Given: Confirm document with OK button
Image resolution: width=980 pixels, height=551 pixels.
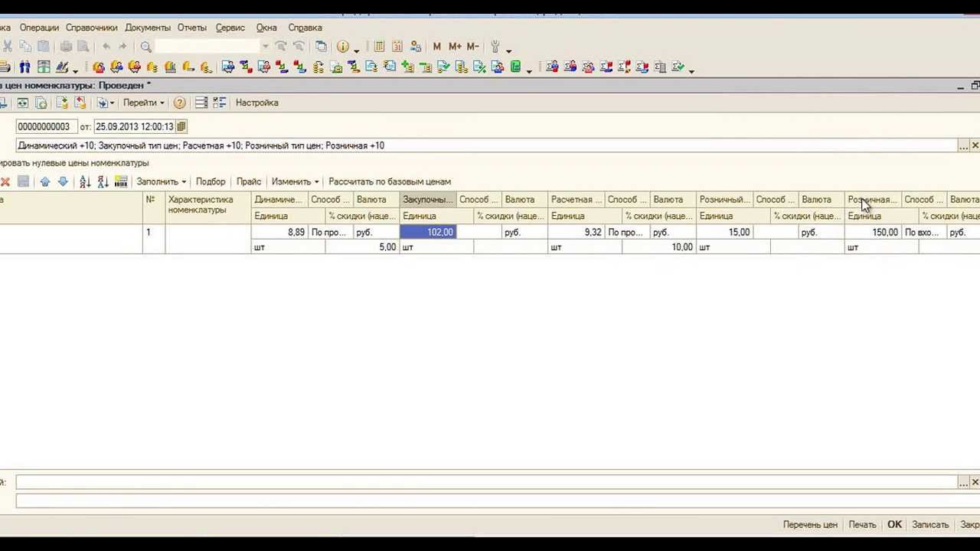Looking at the screenshot, I should [x=894, y=524].
